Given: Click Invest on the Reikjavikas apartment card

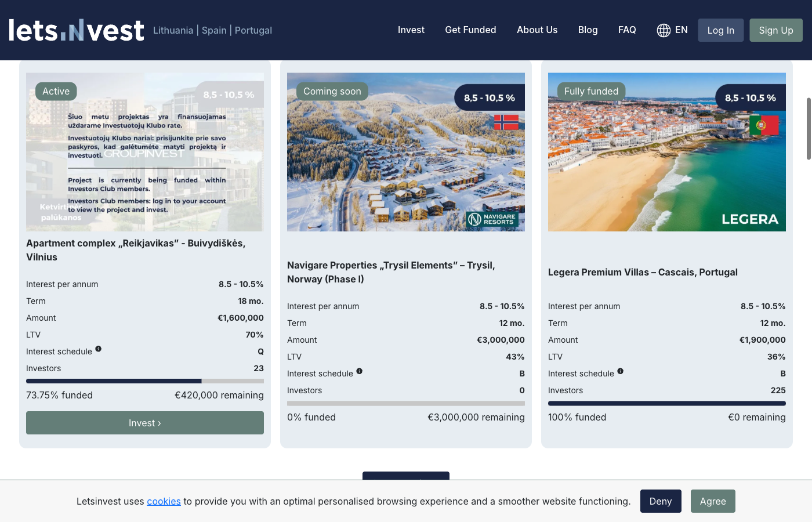Looking at the screenshot, I should tap(144, 423).
